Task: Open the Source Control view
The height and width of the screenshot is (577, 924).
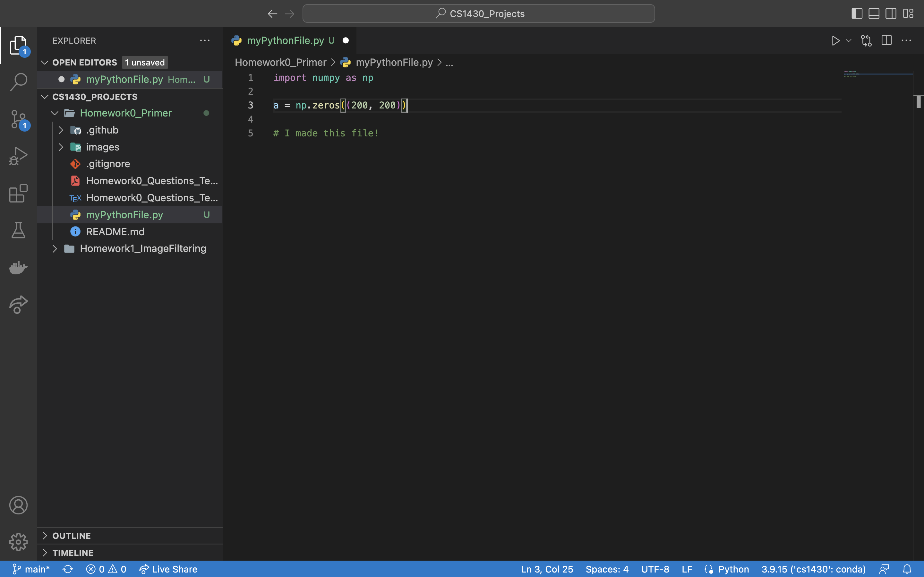Action: (x=18, y=119)
